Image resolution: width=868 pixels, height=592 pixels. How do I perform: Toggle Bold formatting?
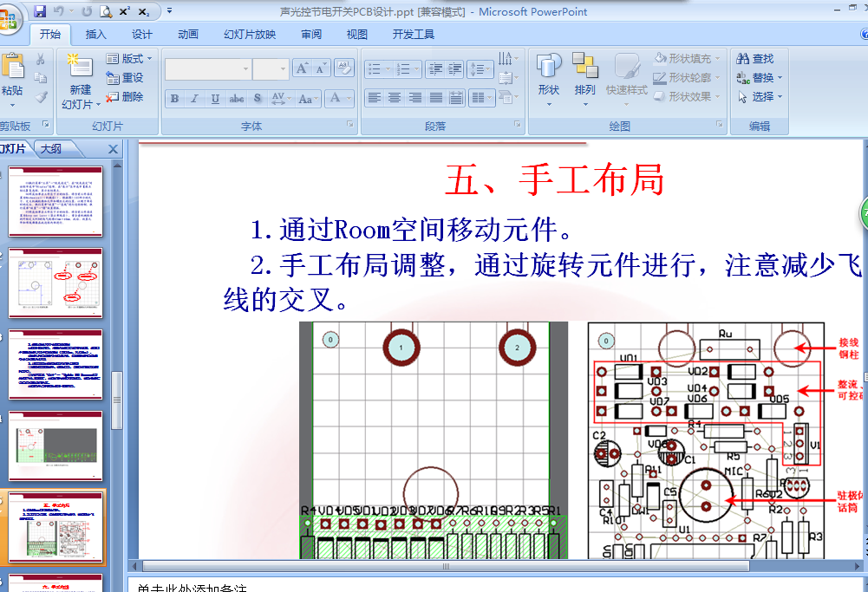click(x=174, y=99)
